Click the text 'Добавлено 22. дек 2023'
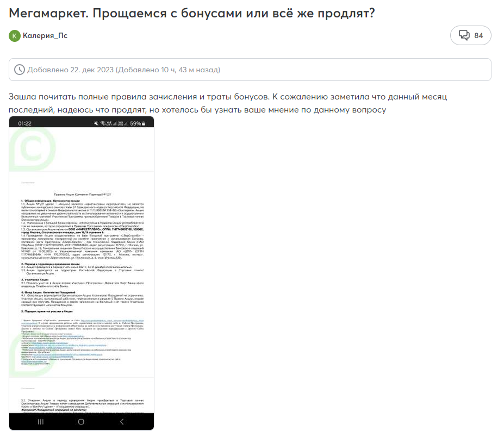The width and height of the screenshot is (504, 431). 70,70
